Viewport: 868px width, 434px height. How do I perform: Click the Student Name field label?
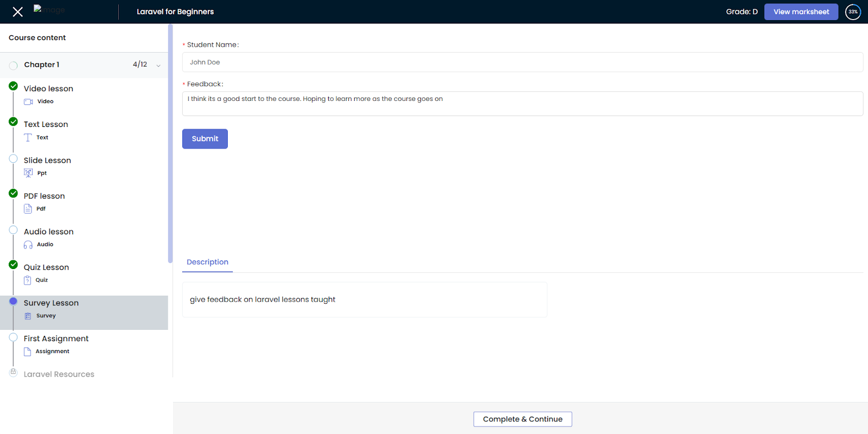point(213,44)
